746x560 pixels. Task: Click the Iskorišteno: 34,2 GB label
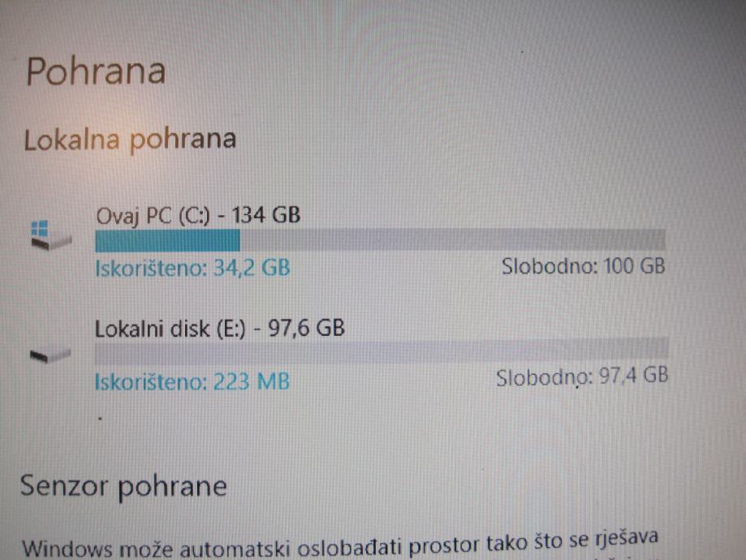(x=192, y=268)
